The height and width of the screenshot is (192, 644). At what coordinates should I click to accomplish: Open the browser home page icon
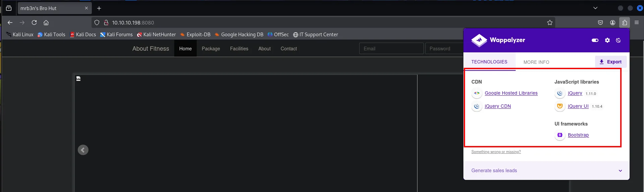click(x=46, y=22)
